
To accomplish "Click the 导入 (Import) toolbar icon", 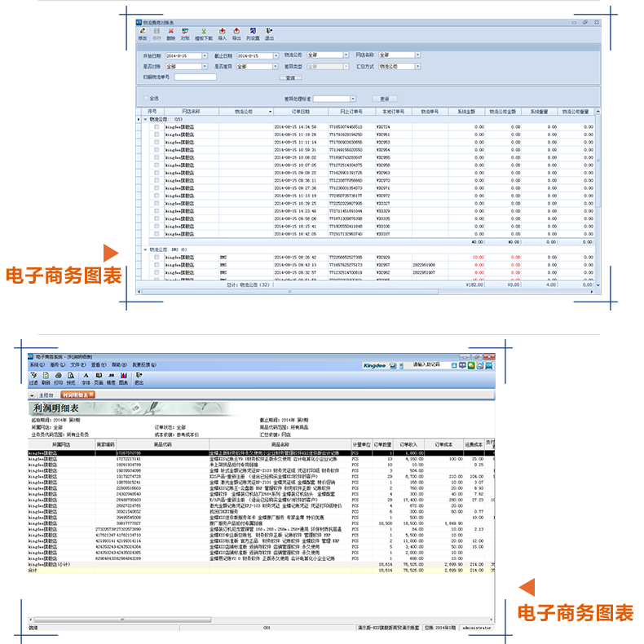I will (222, 34).
